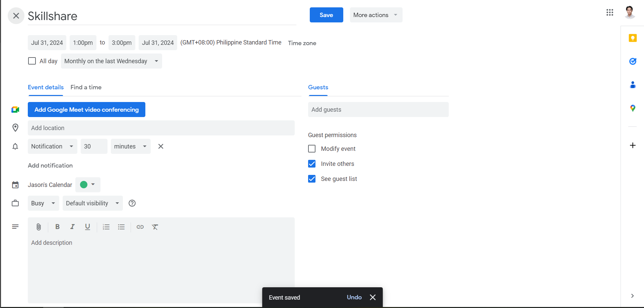Click the Skillshare title field

(162, 16)
